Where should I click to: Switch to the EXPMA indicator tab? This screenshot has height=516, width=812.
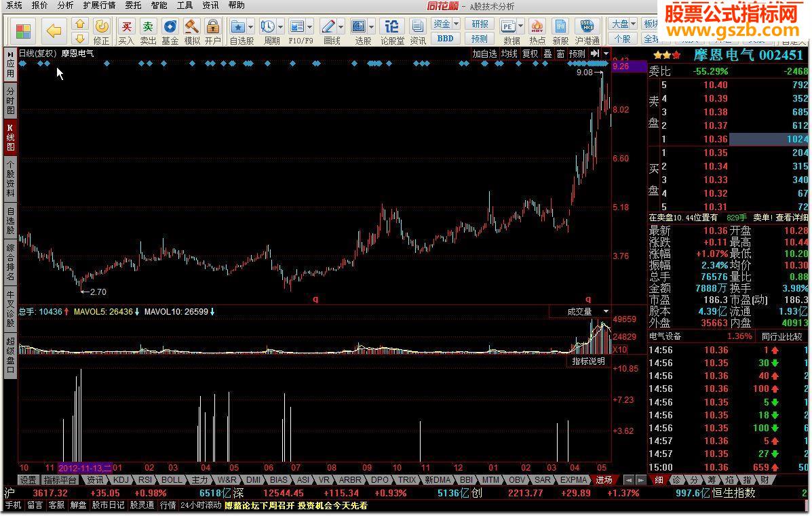coord(574,480)
